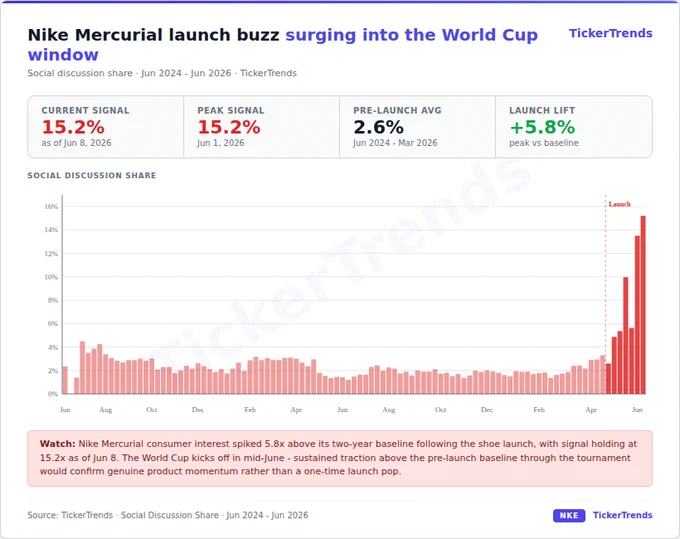Click the PEAK SIGNAL card label
Image resolution: width=680 pixels, height=539 pixels.
[x=231, y=111]
